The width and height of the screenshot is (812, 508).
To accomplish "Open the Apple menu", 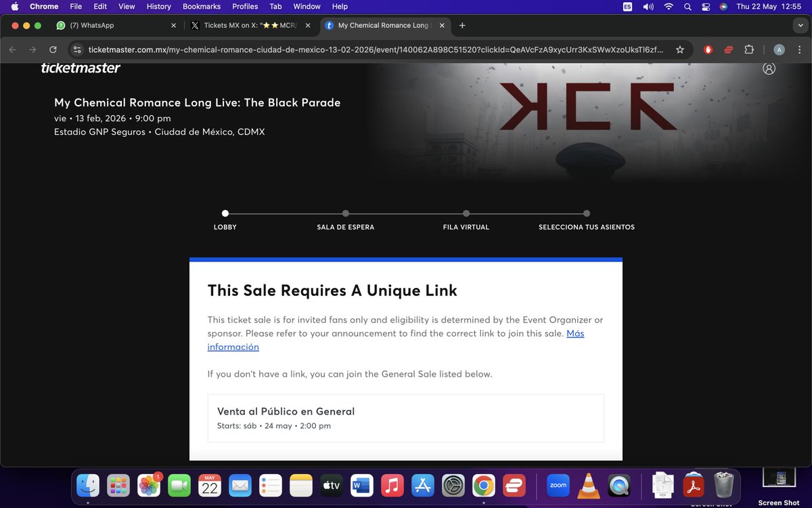I will [x=14, y=6].
